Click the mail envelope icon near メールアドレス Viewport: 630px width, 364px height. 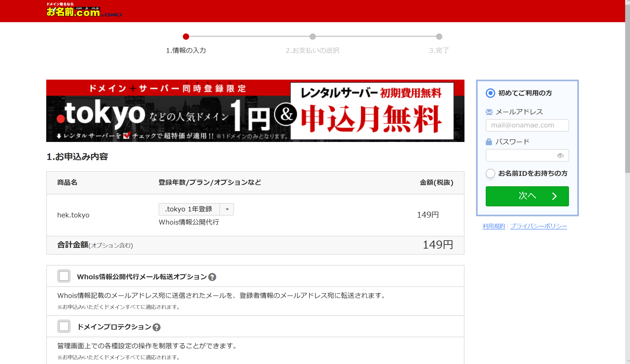[x=489, y=112]
